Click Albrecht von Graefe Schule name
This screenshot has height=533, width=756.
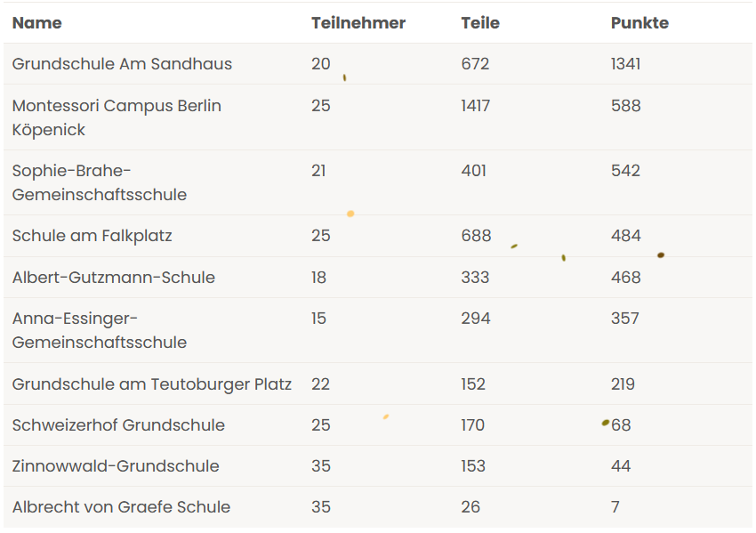pos(121,507)
